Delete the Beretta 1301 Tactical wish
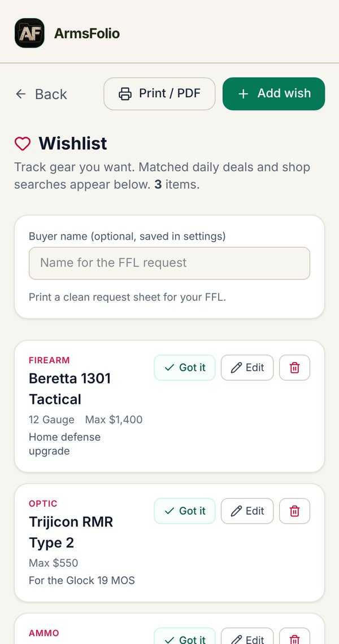Image resolution: width=339 pixels, height=644 pixels. (x=294, y=368)
